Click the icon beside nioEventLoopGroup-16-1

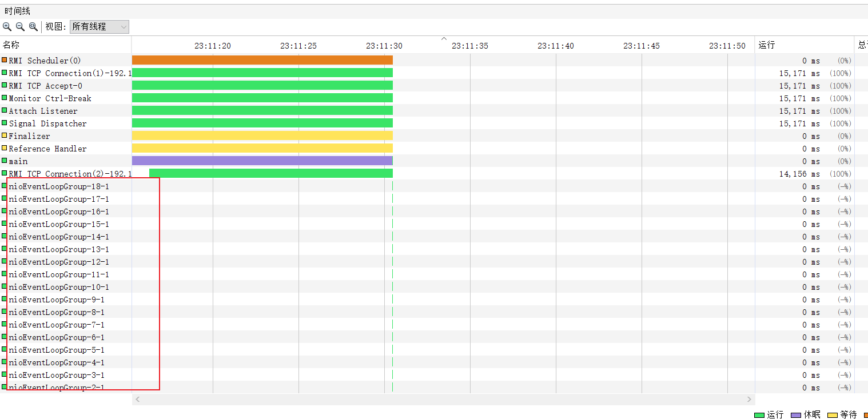5,211
